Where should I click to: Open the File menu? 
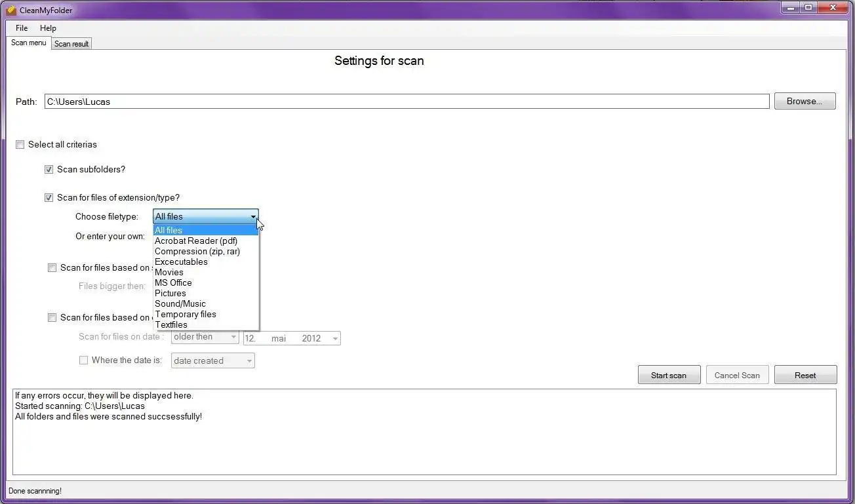click(22, 28)
